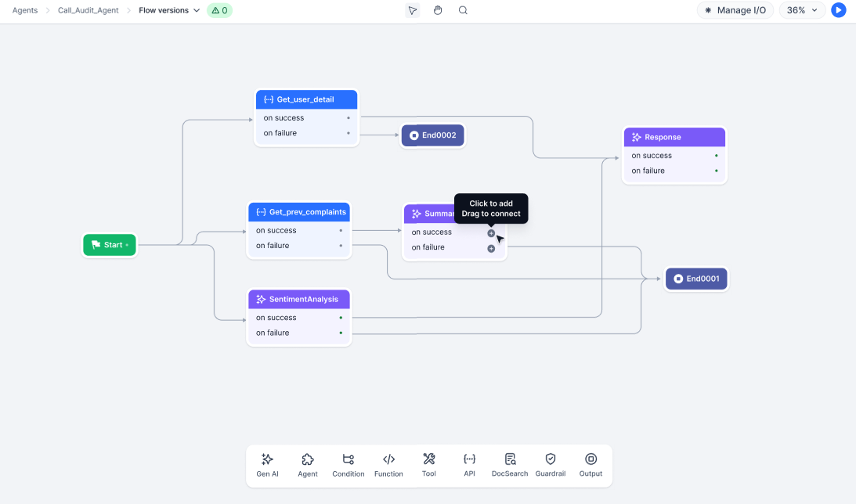Add an Agent node from toolbar

[308, 465]
